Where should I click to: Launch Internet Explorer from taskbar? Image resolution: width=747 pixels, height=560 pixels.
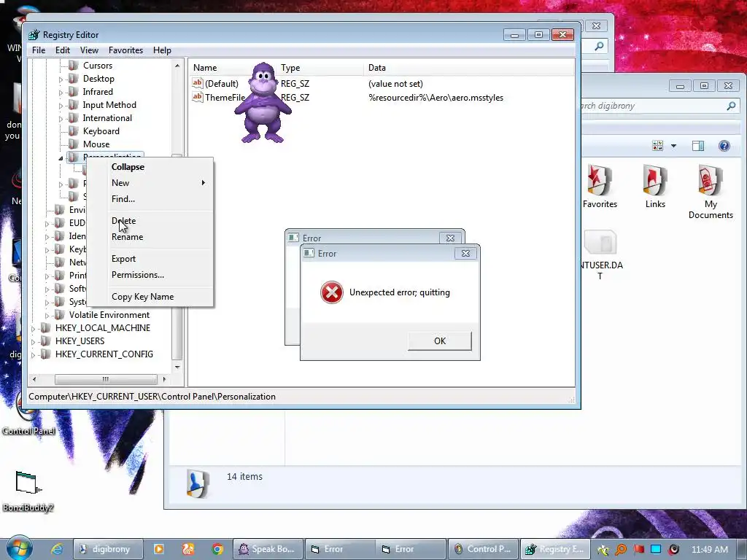coord(57,549)
